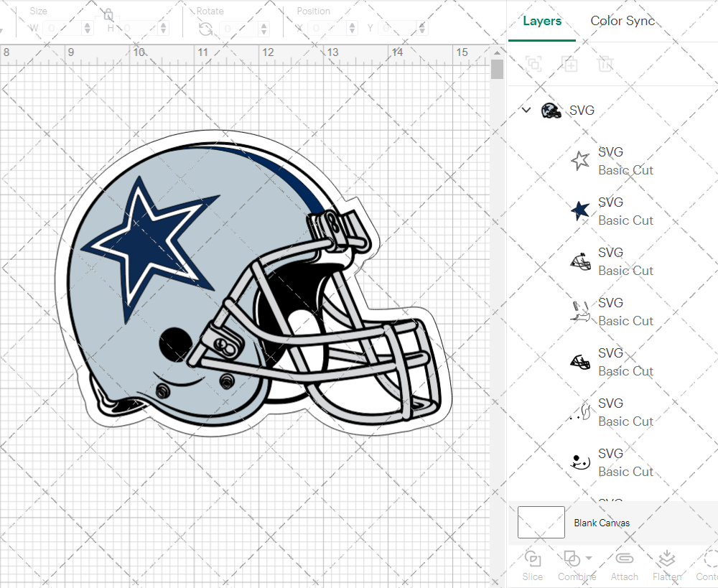Viewport: 718px width, 588px height.
Task: Click the Position Y input field
Action: pyautogui.click(x=398, y=29)
